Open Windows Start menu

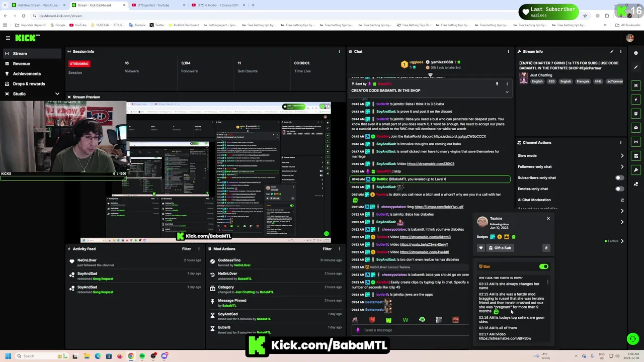point(8,356)
